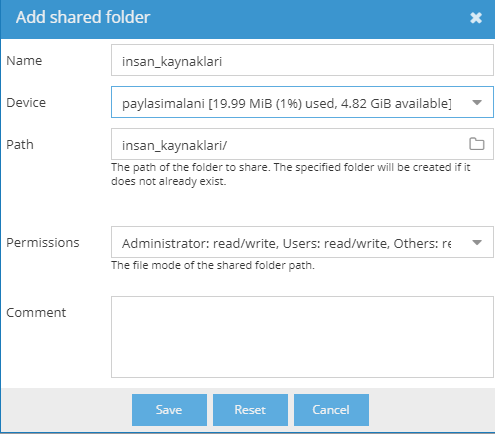The image size is (495, 434).
Task: Click the Comment field label
Action: pos(36,313)
